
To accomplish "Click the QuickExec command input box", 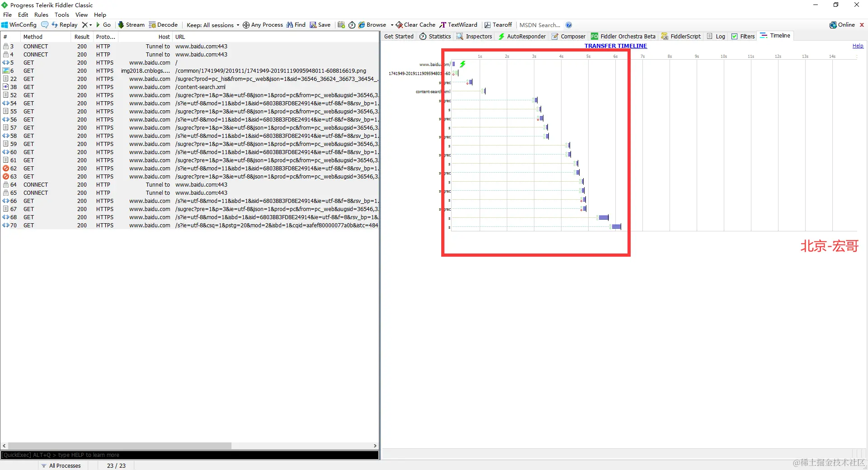I will pos(189,455).
